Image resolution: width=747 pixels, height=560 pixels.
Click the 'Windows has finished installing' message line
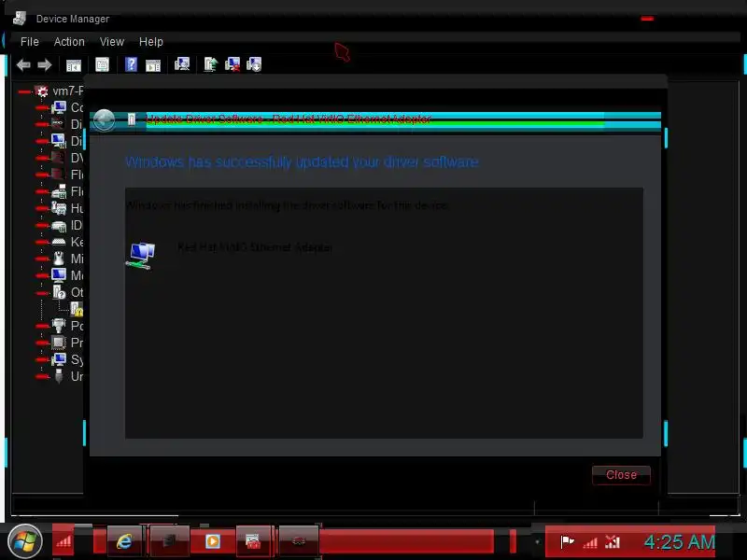point(287,205)
